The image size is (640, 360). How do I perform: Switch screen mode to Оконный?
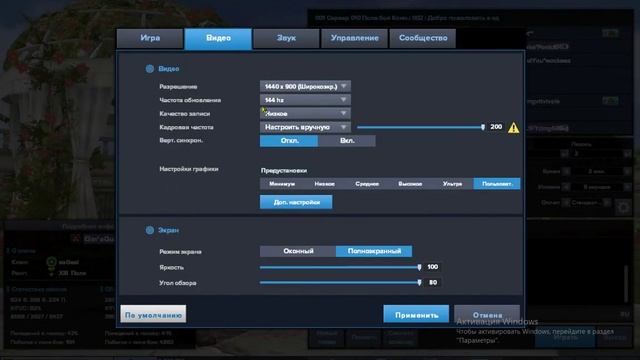[298, 251]
